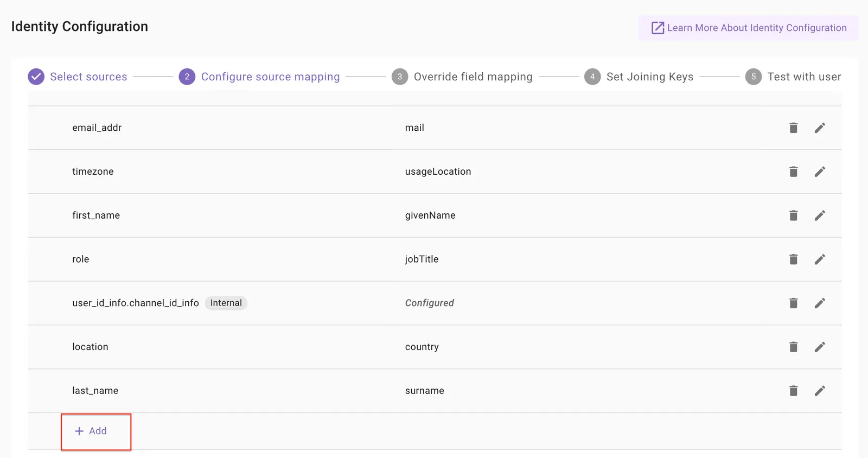Screen dimensions: 868x458
Task: Delete the user_id_info.channel_id_info row
Action: (793, 303)
